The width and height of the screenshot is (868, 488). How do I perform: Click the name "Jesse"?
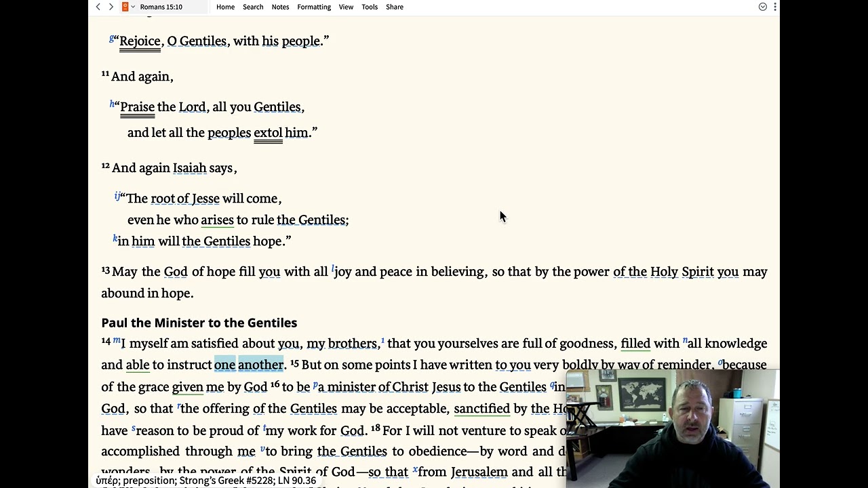pos(205,199)
